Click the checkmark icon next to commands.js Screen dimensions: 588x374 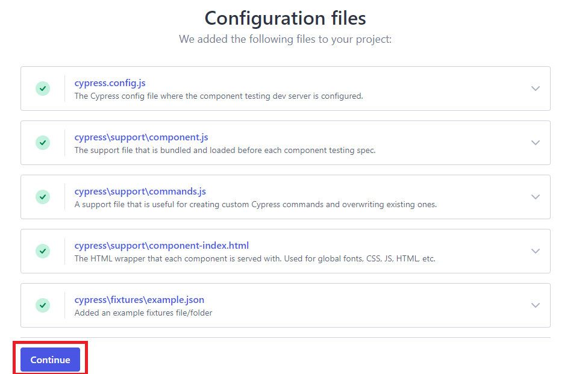(x=42, y=197)
